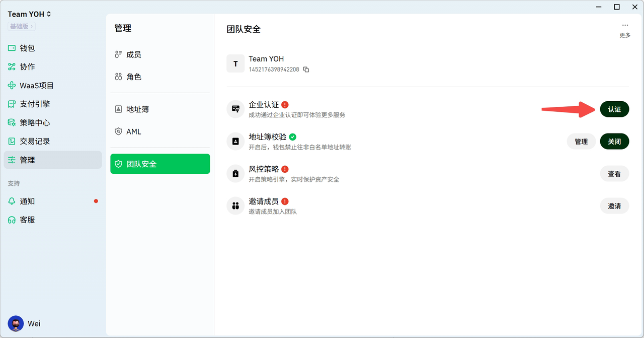The image size is (644, 338).
Task: Copy the team ID number
Action: pos(306,70)
